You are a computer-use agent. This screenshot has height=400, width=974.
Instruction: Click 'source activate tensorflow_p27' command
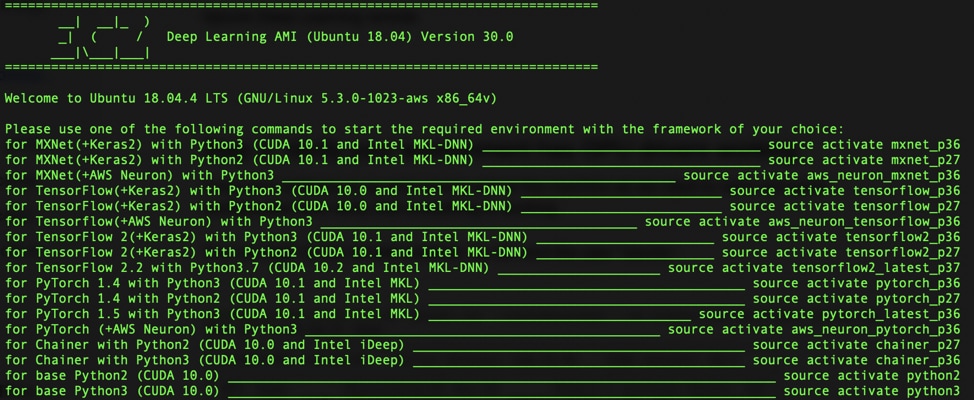[845, 206]
